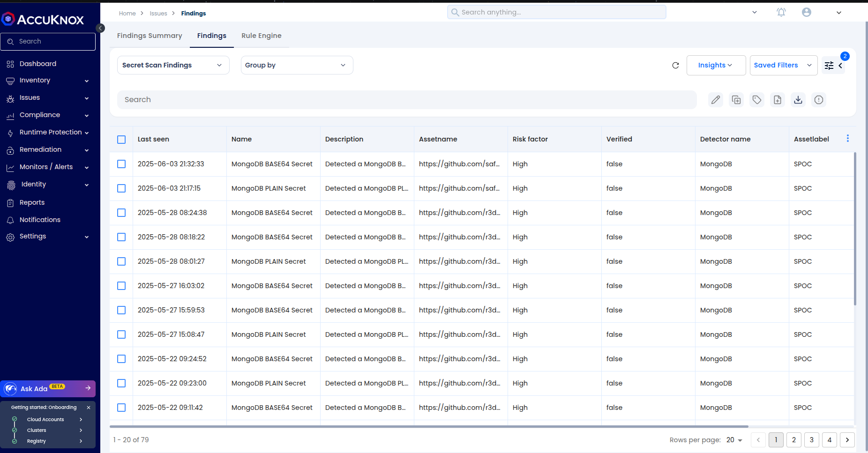
Task: Expand the Identity sidebar menu
Action: [x=48, y=185]
